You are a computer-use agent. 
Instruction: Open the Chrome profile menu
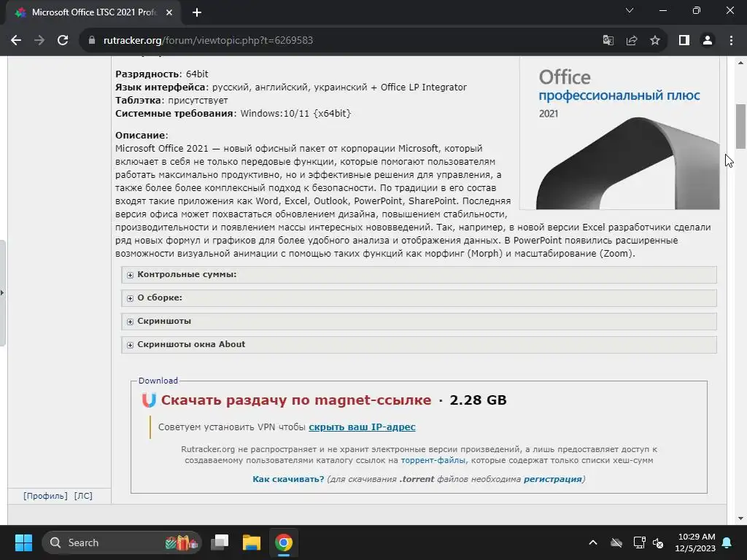click(708, 41)
